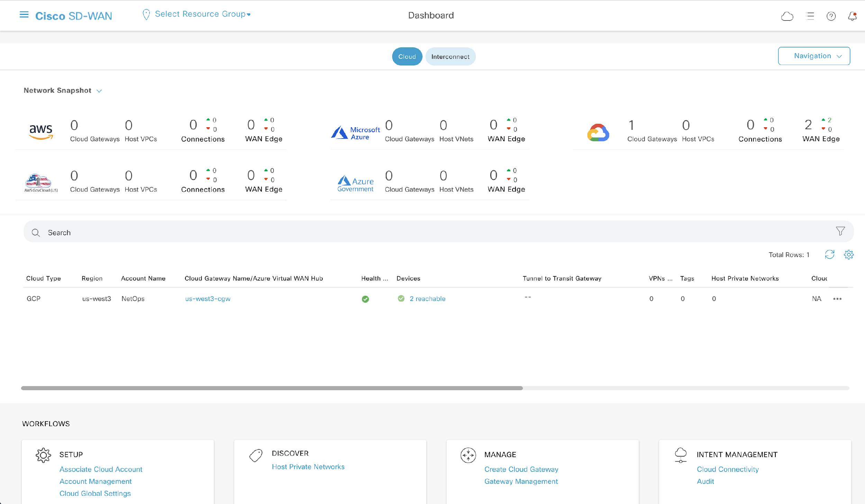Switch to the Interconnect tab
Viewport: 865px width, 504px height.
(x=450, y=56)
